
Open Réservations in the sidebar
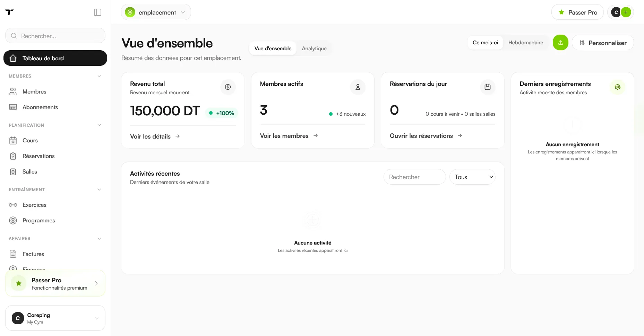(x=55, y=156)
